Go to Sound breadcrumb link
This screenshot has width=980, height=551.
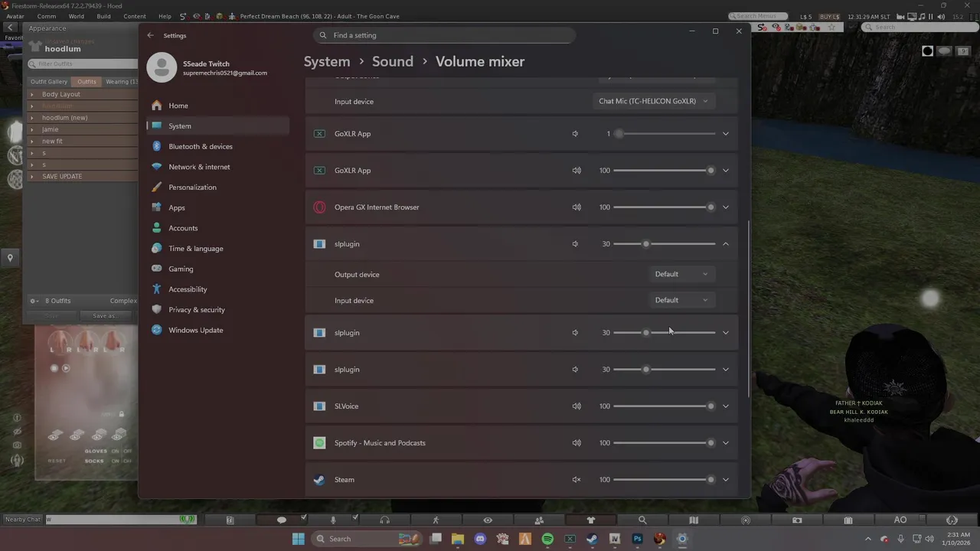[393, 61]
